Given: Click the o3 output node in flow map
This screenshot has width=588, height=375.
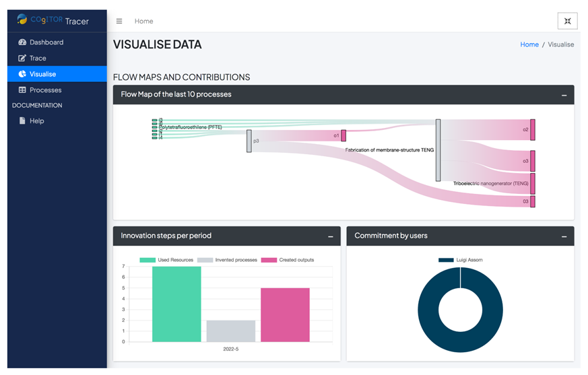Looking at the screenshot, I should [533, 162].
